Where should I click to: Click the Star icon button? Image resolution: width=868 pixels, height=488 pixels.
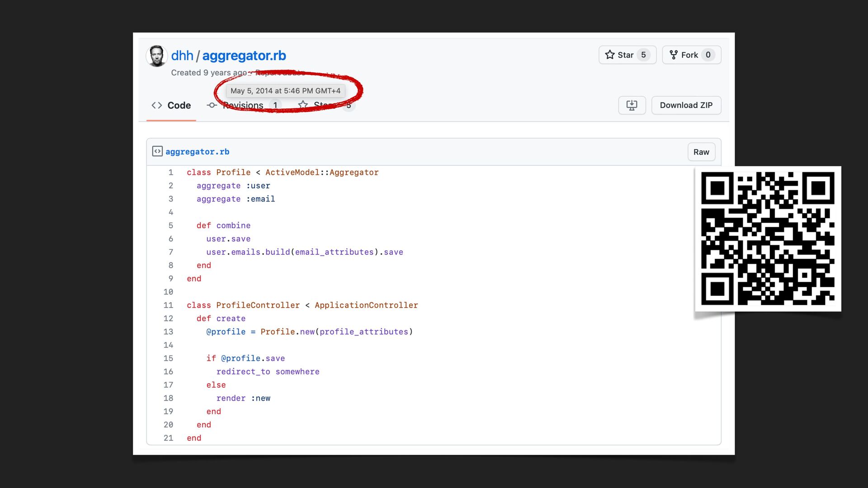(x=610, y=55)
